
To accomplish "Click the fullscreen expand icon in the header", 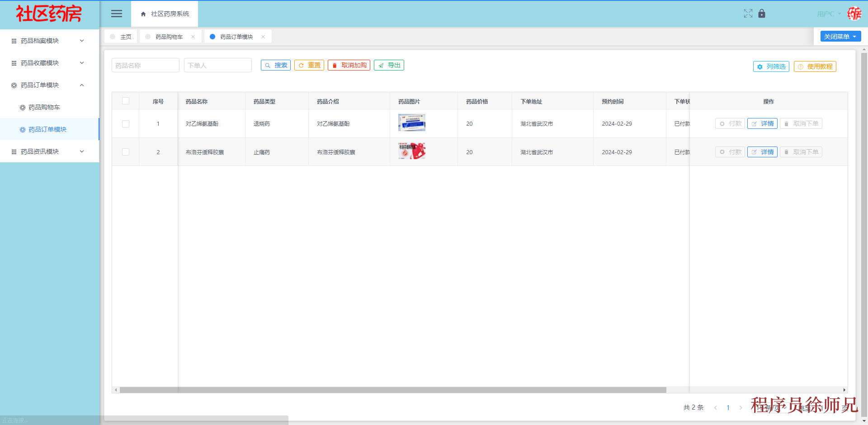I will pos(748,14).
